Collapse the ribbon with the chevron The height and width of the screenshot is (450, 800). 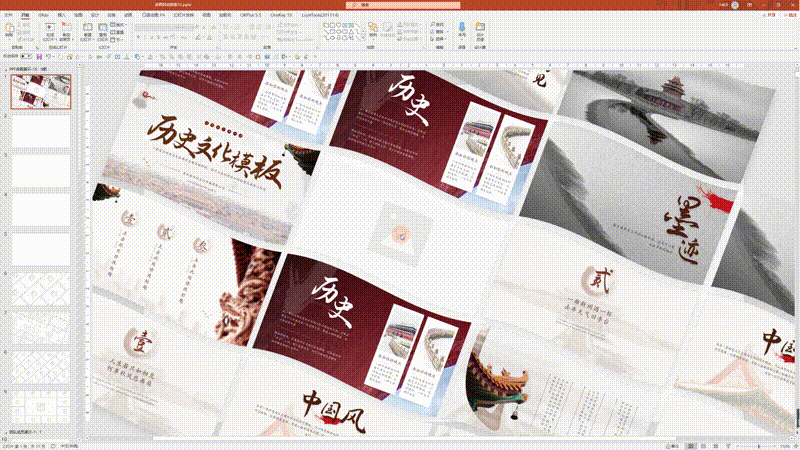(796, 48)
